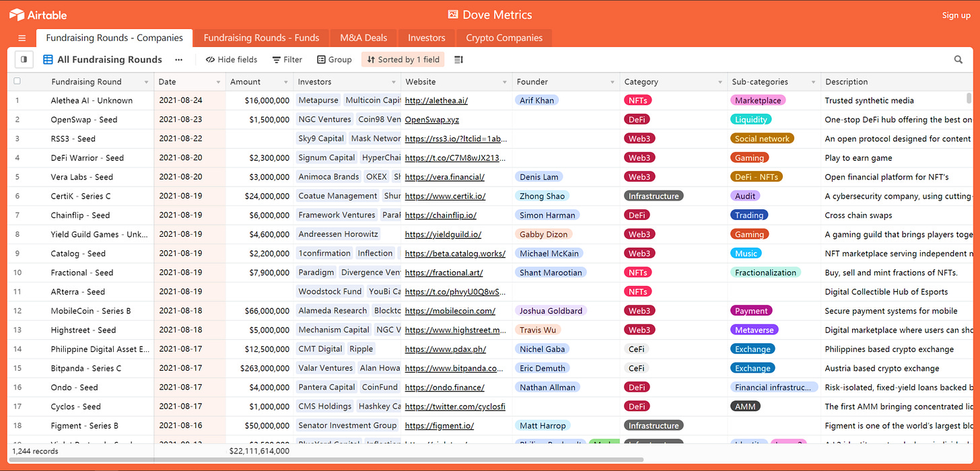Toggle the views sidebar icon
The image size is (980, 471).
24,60
